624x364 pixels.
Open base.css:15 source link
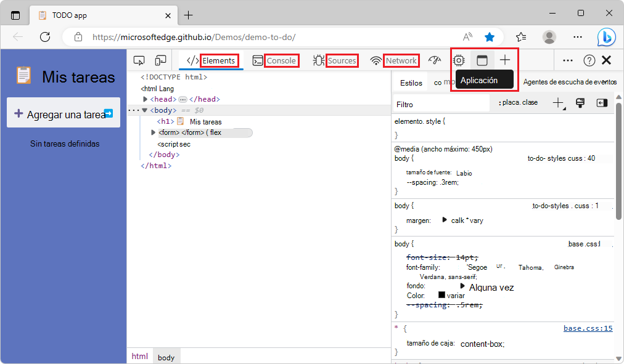588,328
